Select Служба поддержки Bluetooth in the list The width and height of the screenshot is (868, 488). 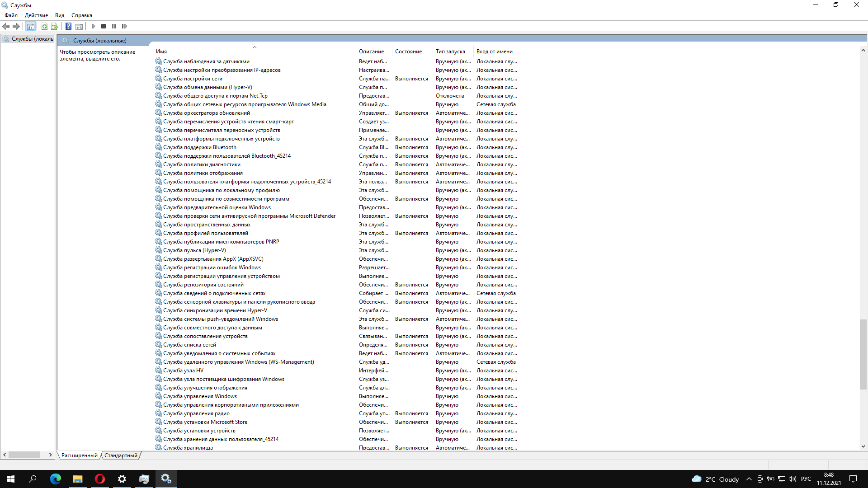coord(199,147)
